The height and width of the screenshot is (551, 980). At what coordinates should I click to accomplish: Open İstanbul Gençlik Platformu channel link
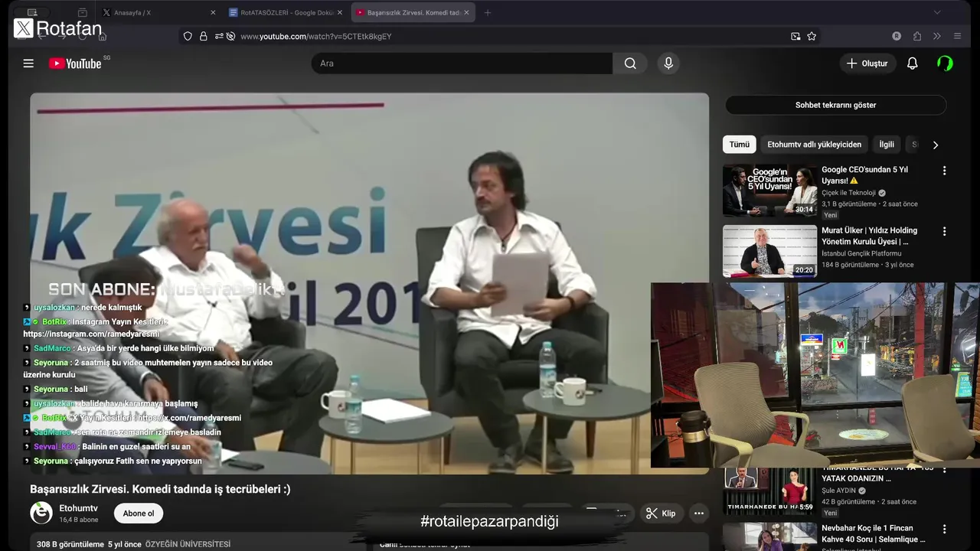tap(861, 253)
